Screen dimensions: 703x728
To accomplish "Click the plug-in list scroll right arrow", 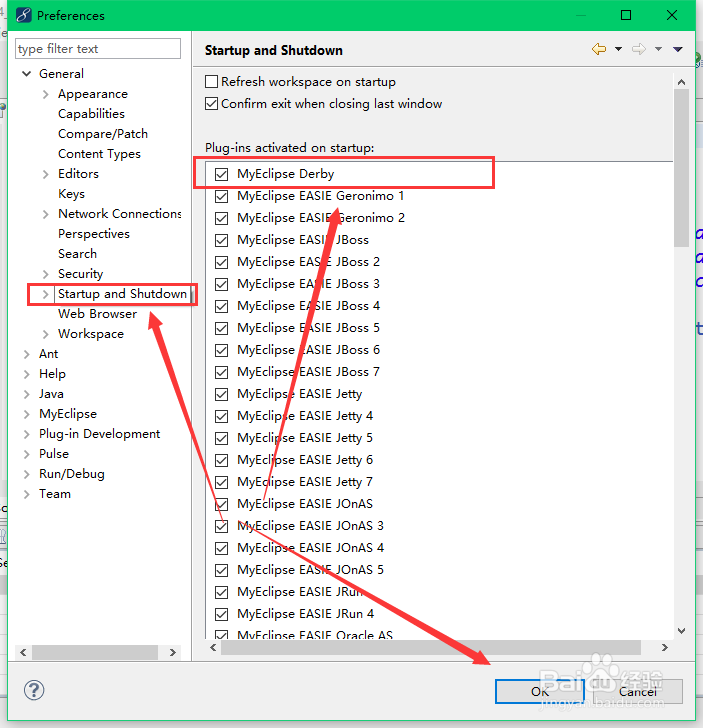I will click(x=665, y=647).
